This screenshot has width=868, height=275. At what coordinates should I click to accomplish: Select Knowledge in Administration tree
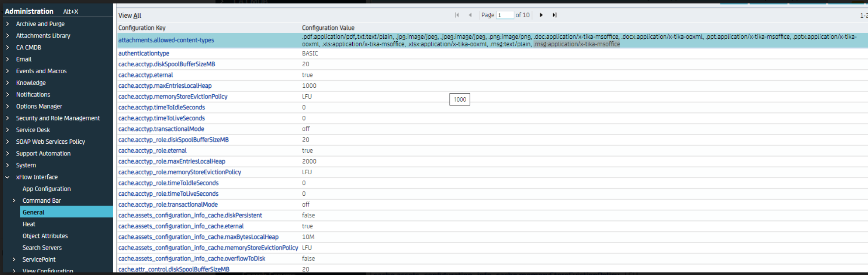pos(31,83)
